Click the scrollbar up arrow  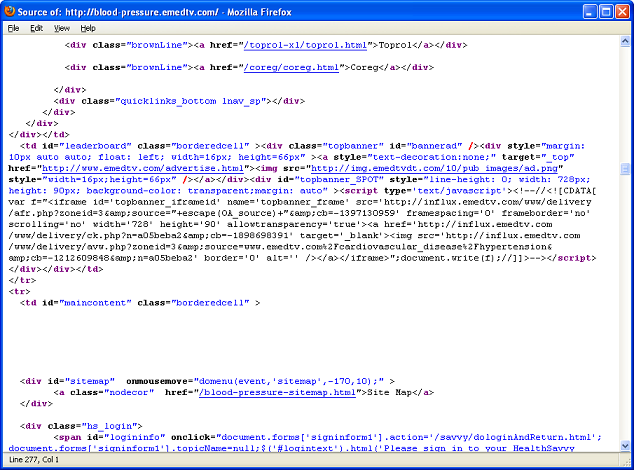tap(625, 43)
